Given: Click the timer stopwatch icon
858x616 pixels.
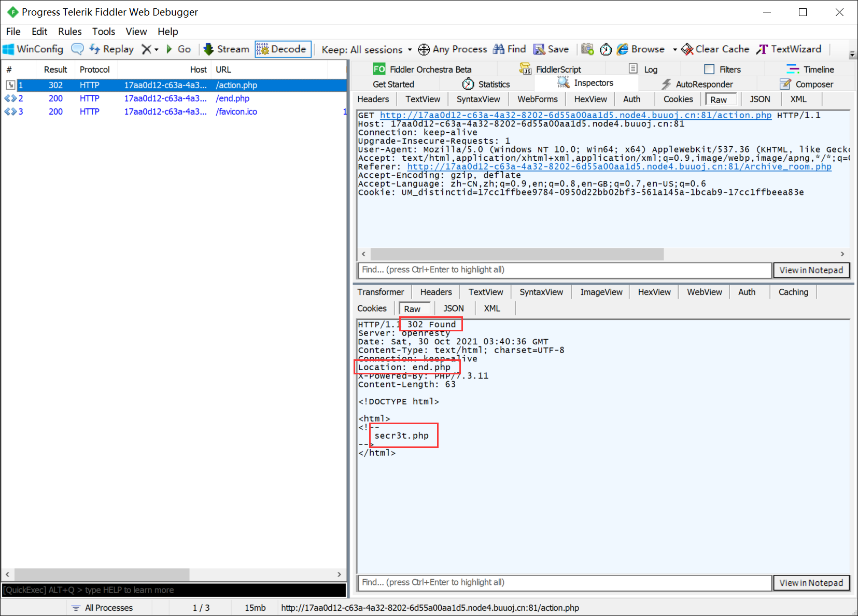Looking at the screenshot, I should click(606, 49).
